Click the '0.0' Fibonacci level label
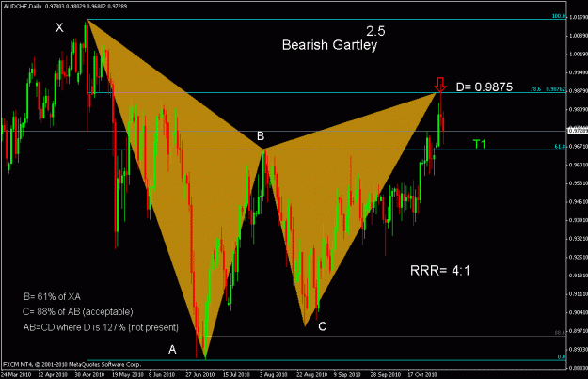The height and width of the screenshot is (379, 588). click(562, 357)
